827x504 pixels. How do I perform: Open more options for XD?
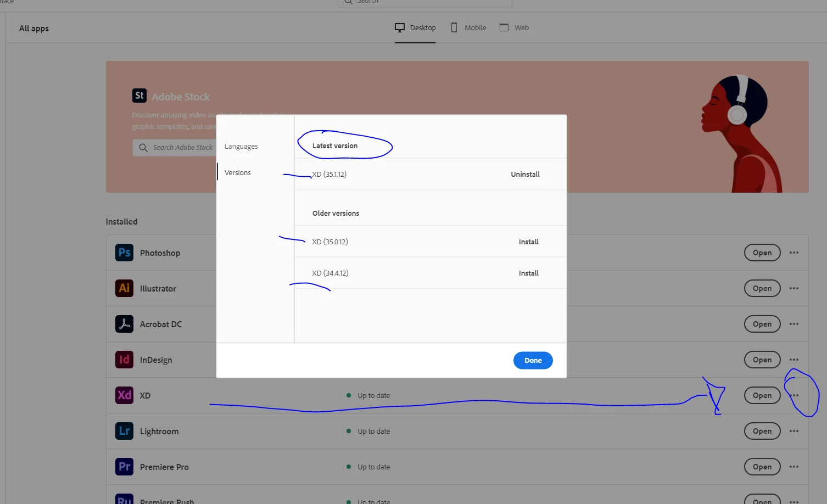click(x=794, y=395)
